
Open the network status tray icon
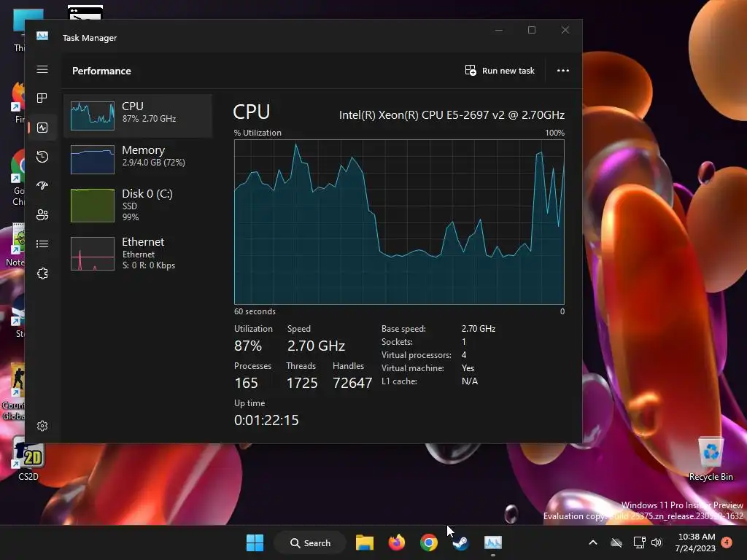[639, 542]
